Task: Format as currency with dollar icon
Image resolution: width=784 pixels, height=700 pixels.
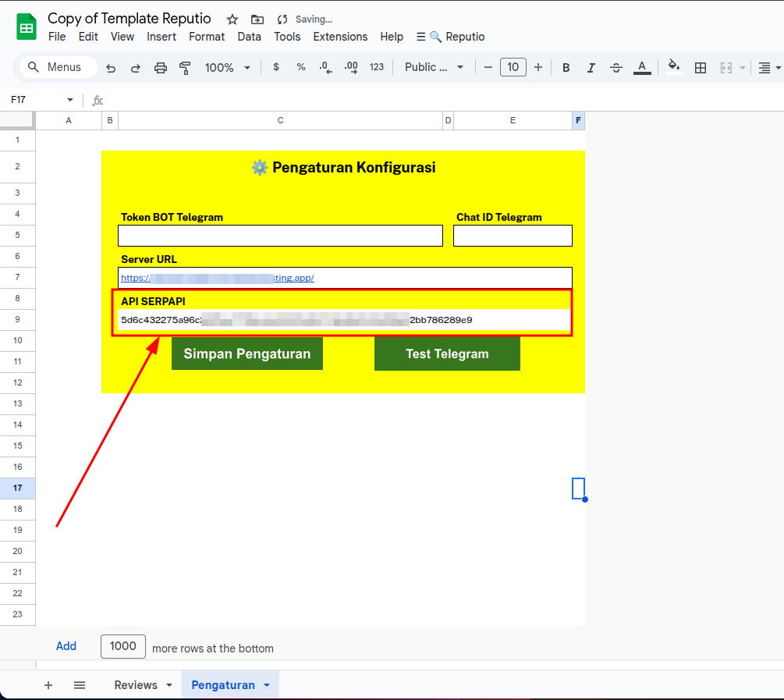Action: [x=276, y=68]
